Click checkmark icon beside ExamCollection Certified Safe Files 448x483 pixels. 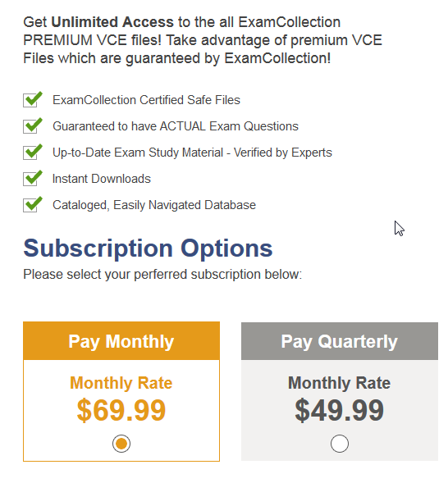[x=33, y=99]
